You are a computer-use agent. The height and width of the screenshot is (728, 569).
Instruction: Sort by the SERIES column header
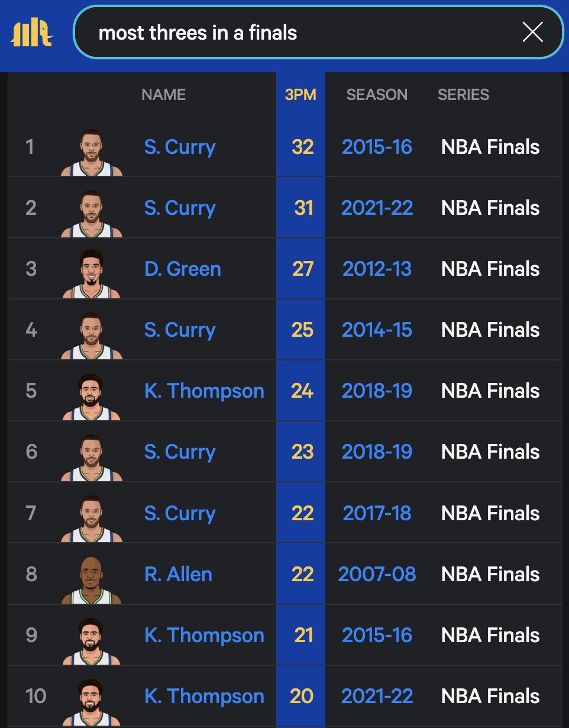[x=463, y=95]
